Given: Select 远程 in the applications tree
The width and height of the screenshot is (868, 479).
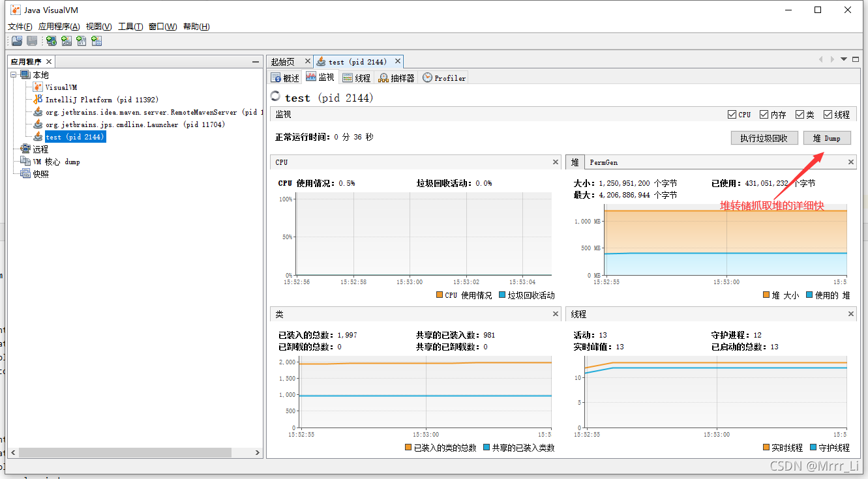Looking at the screenshot, I should click(40, 149).
